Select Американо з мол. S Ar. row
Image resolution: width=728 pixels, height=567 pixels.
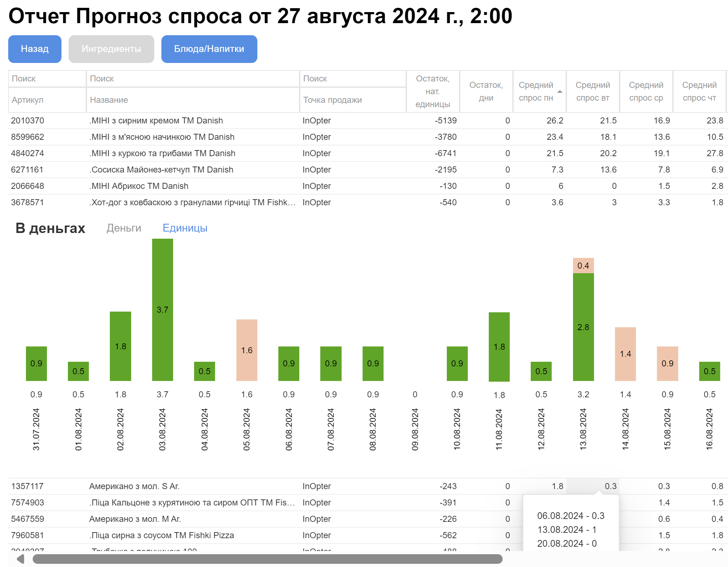coord(368,486)
